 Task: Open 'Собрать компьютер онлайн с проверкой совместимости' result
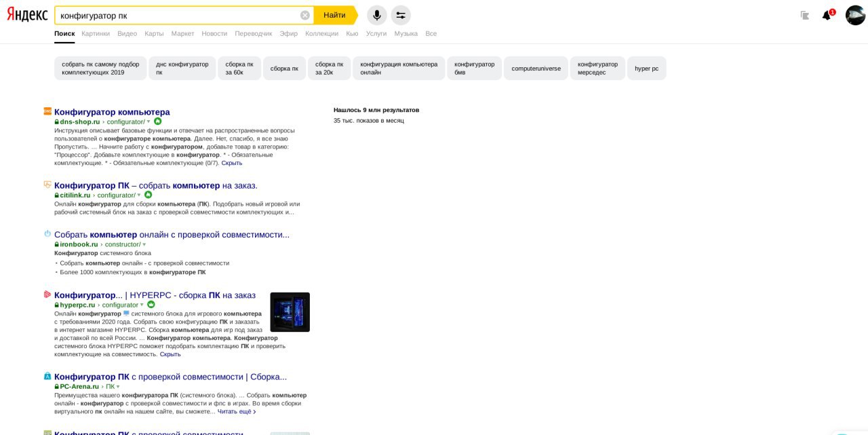tap(172, 234)
